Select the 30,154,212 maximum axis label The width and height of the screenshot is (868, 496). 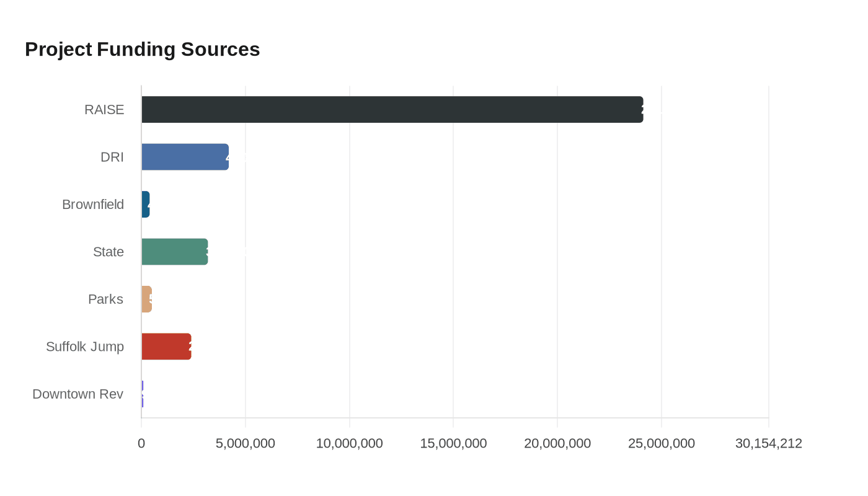click(769, 443)
